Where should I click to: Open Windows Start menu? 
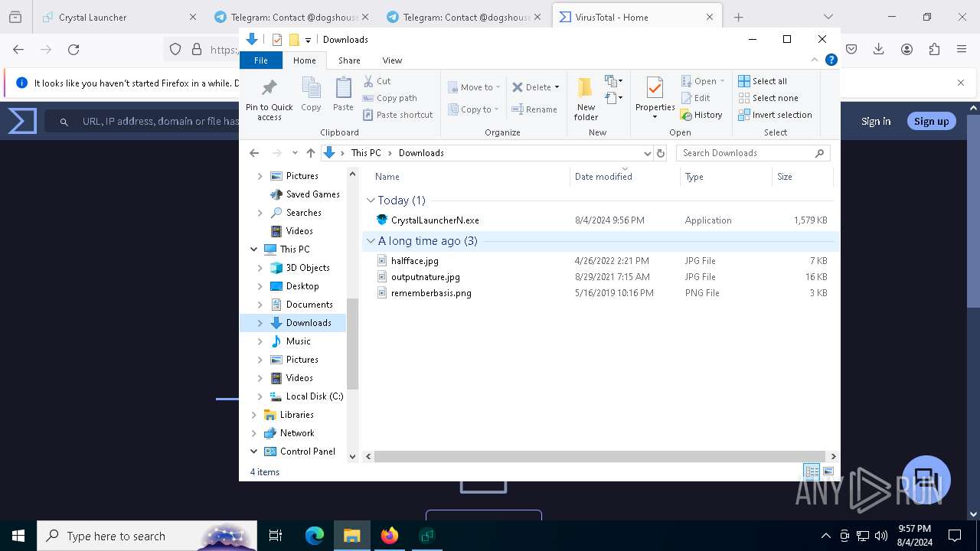pos(18,536)
